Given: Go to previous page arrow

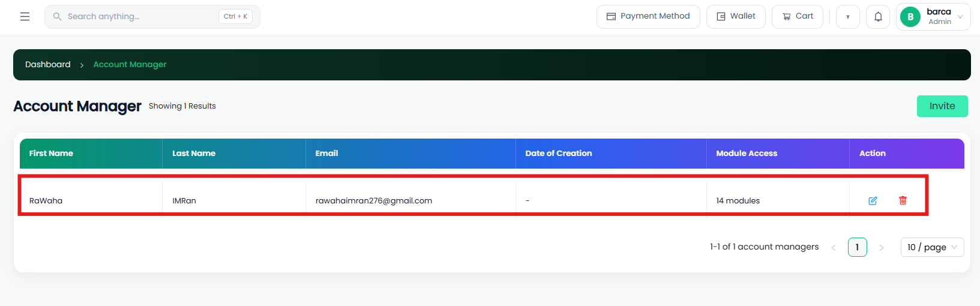Looking at the screenshot, I should (x=834, y=247).
